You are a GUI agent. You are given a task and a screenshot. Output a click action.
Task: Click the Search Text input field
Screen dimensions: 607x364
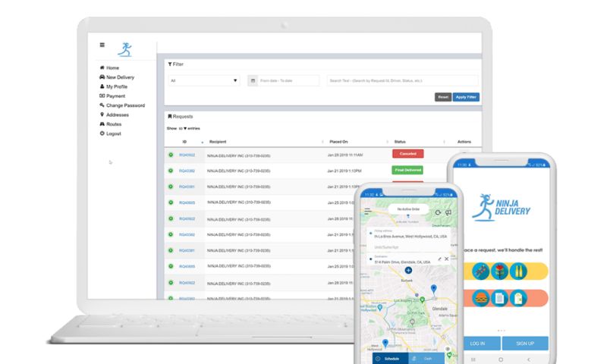pos(402,80)
